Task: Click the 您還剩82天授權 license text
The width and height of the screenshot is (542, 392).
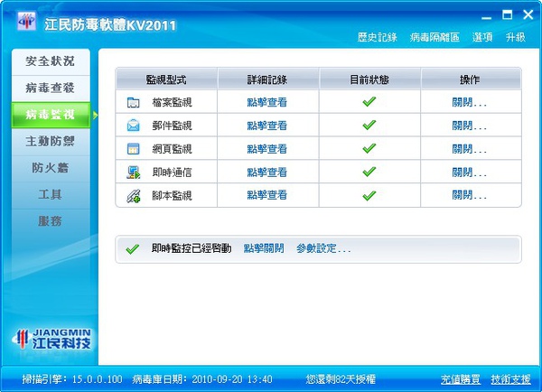Action: click(341, 379)
